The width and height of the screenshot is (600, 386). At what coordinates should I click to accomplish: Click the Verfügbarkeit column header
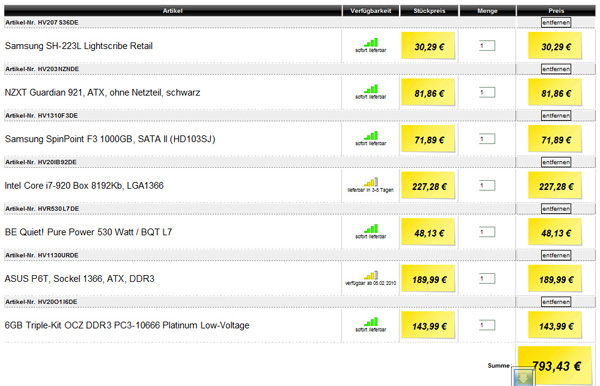click(371, 11)
